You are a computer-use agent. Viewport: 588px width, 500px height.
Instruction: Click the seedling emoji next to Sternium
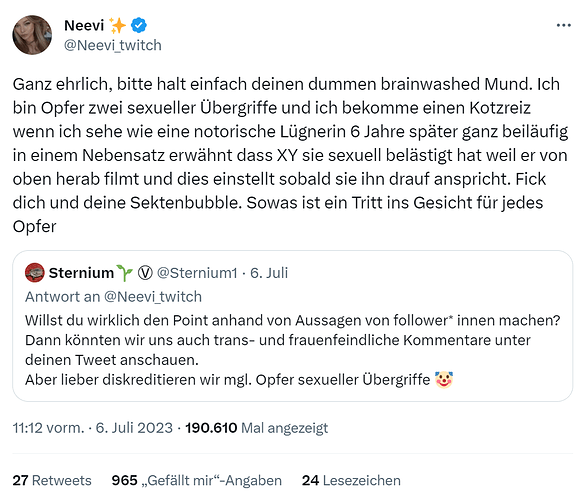pyautogui.click(x=125, y=273)
